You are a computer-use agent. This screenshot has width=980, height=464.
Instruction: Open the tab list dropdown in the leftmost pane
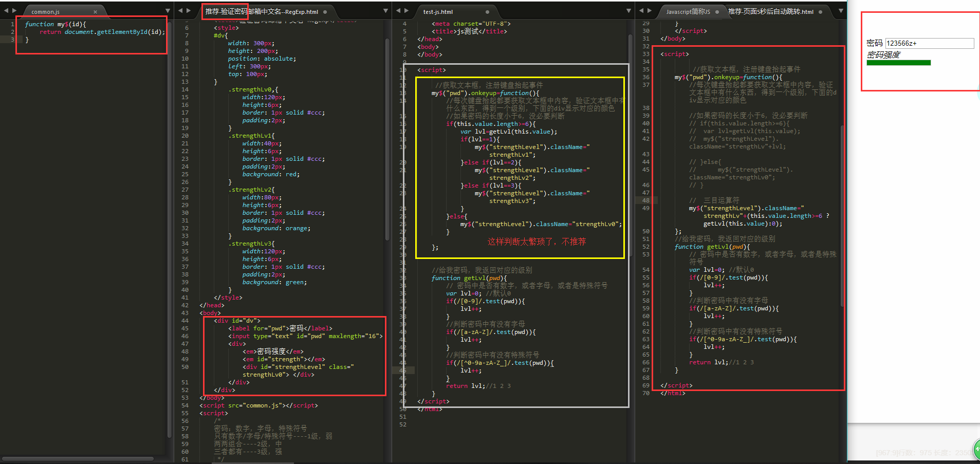point(168,10)
